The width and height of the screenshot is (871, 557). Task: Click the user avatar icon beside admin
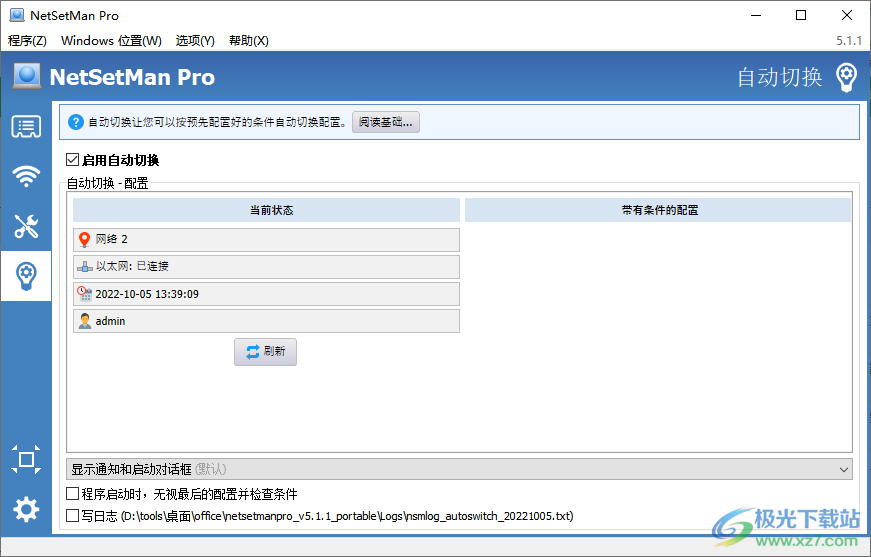click(x=84, y=321)
